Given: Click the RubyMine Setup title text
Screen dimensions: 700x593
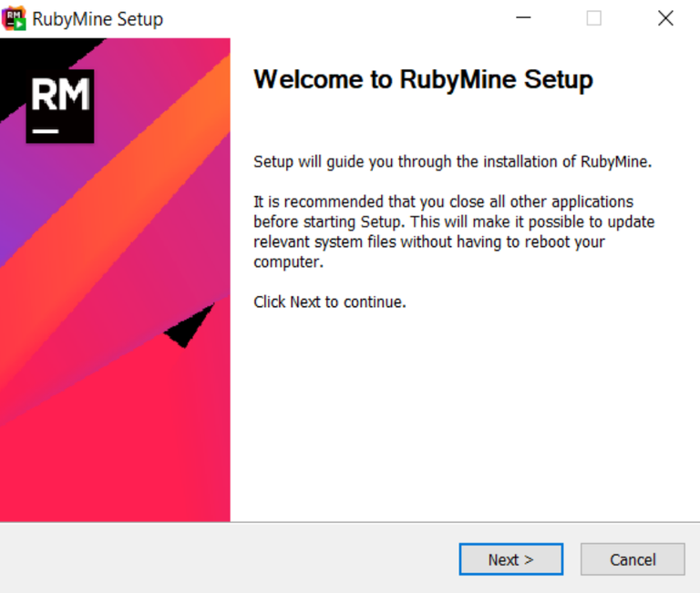Looking at the screenshot, I should coord(98,19).
